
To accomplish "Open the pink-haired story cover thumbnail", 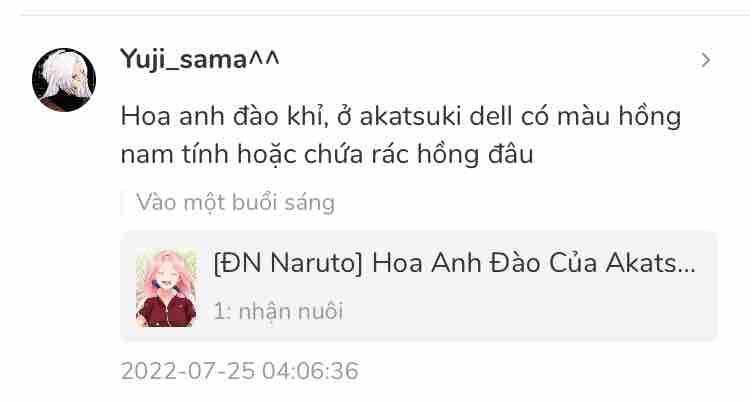I will [166, 287].
